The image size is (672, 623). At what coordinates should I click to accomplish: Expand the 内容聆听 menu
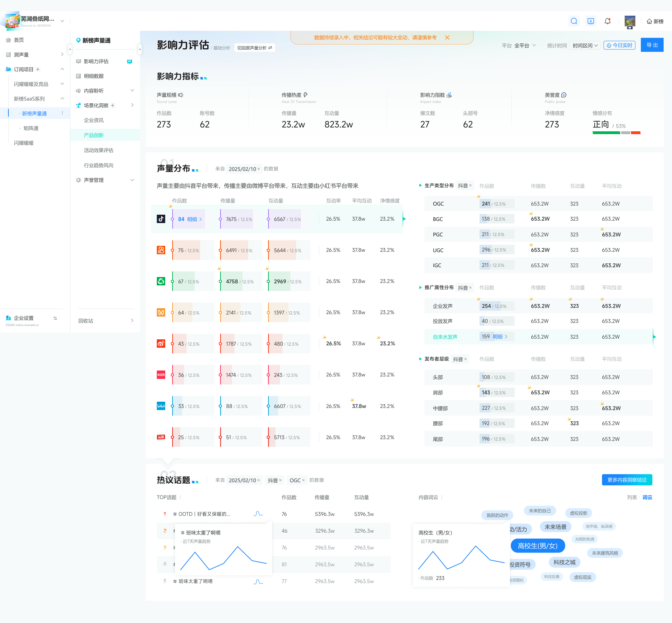click(105, 91)
